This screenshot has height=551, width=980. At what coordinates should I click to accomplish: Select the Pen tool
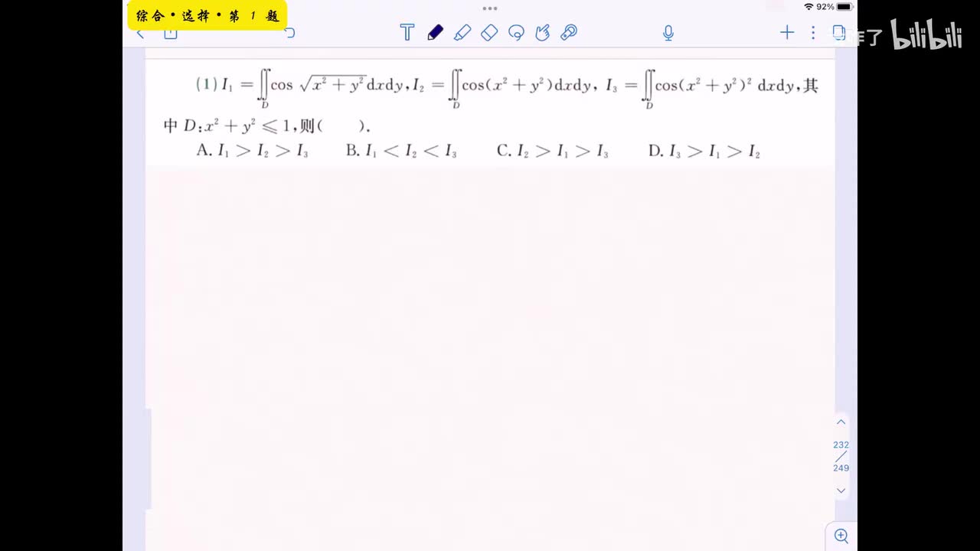pos(435,32)
